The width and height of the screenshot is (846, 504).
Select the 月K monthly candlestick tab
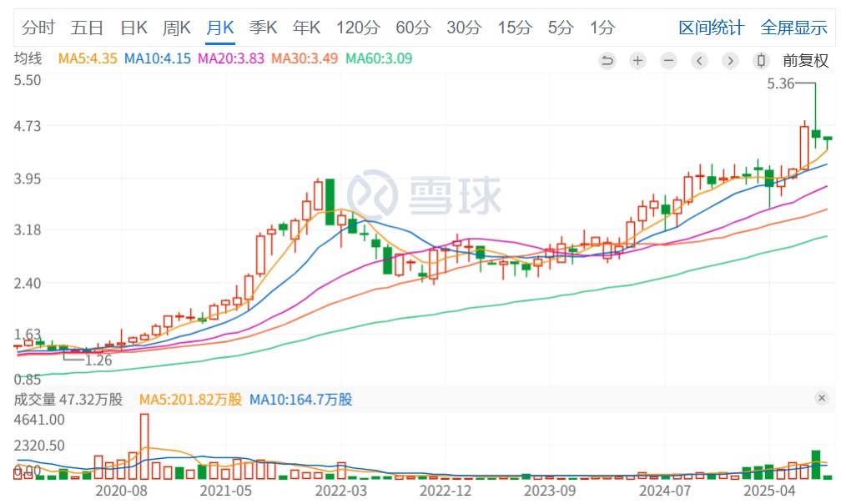coord(220,28)
